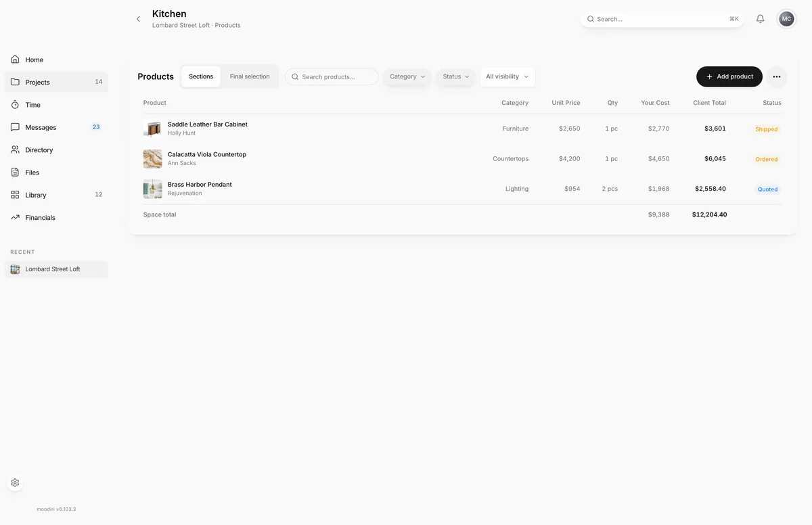Click the Rejuvenation vendor name
This screenshot has height=525, width=812.
185,193
